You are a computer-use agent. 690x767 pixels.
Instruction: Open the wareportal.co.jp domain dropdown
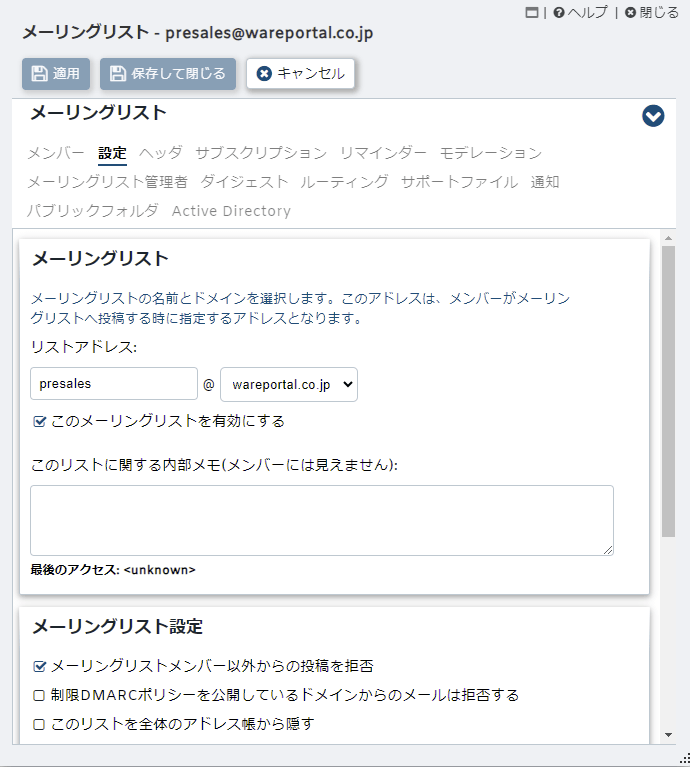click(x=289, y=384)
